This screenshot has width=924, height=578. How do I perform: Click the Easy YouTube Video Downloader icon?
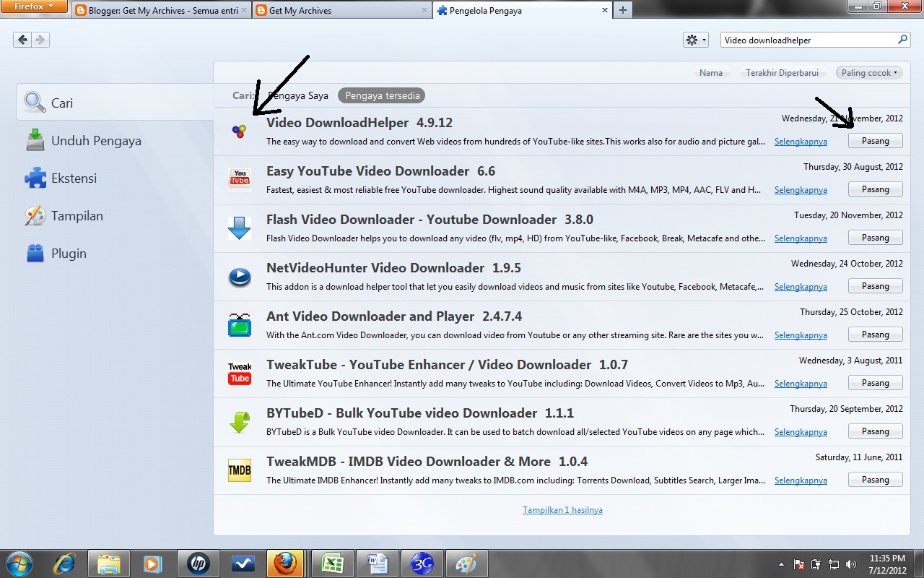pos(240,180)
